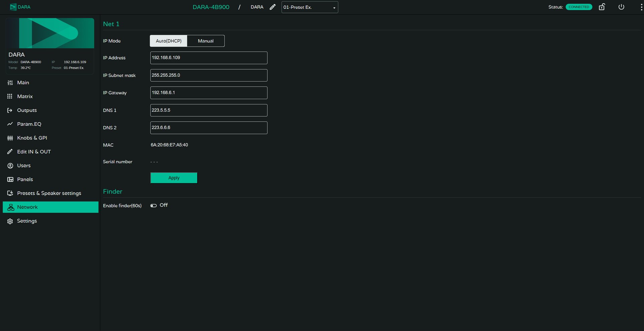Screen dimensions: 644x331
Task: Click the DNS 1 input field
Action: pyautogui.click(x=209, y=110)
